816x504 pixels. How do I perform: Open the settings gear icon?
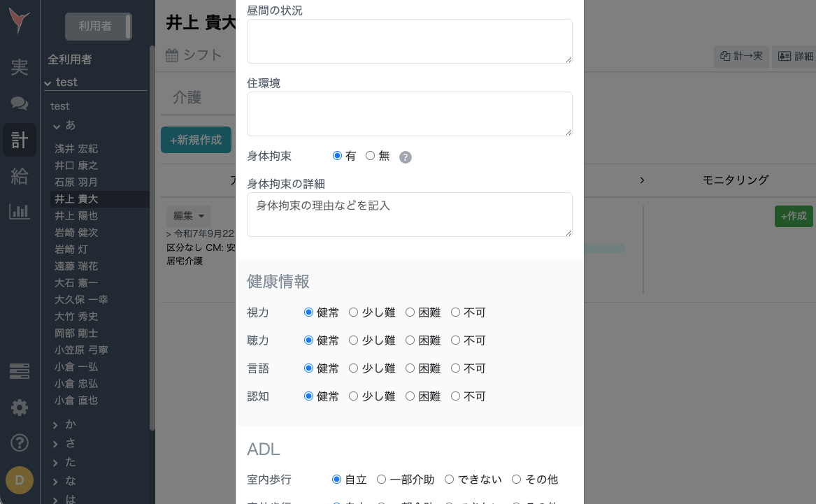20,408
